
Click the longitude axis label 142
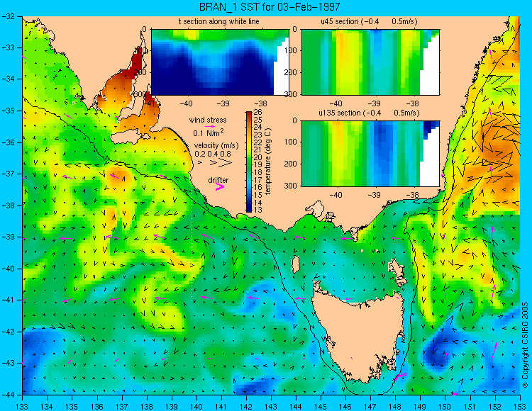[246, 407]
